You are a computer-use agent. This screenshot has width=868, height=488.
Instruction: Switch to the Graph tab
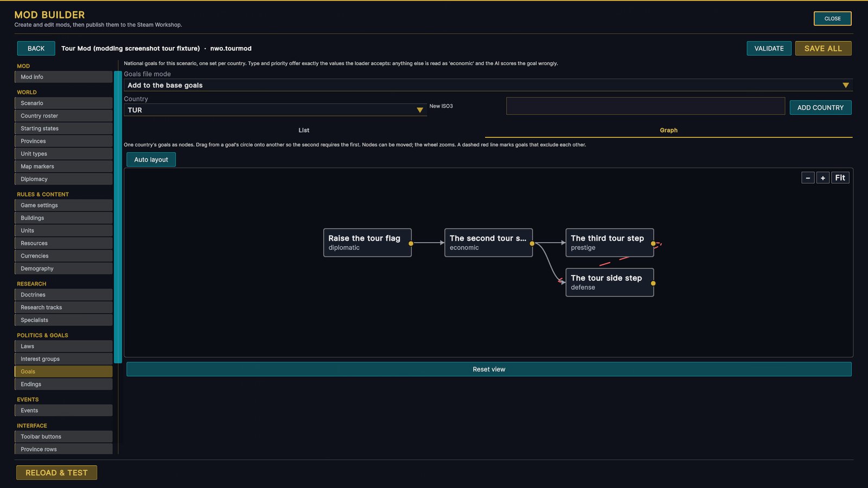(x=668, y=130)
